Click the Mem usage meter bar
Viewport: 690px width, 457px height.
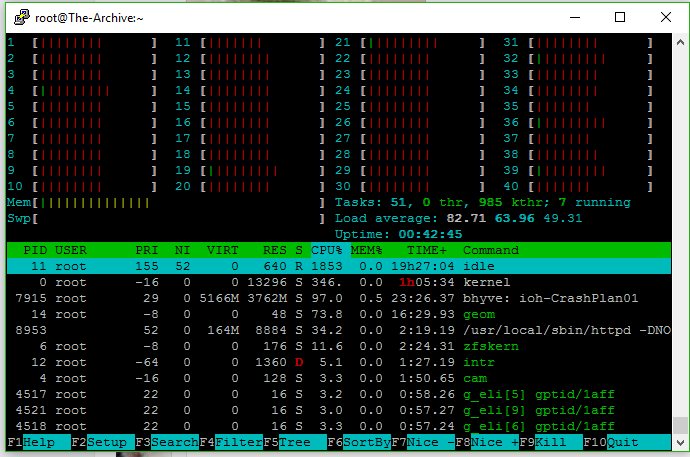click(165, 202)
